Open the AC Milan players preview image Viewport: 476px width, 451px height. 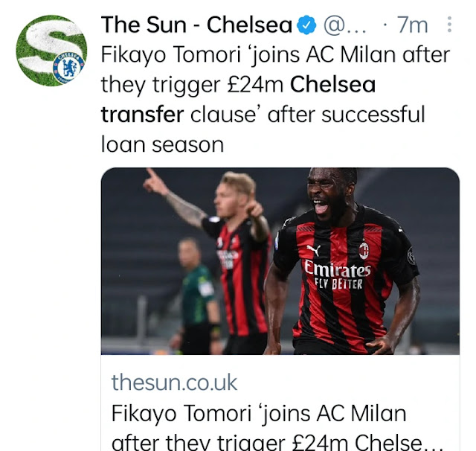(280, 260)
